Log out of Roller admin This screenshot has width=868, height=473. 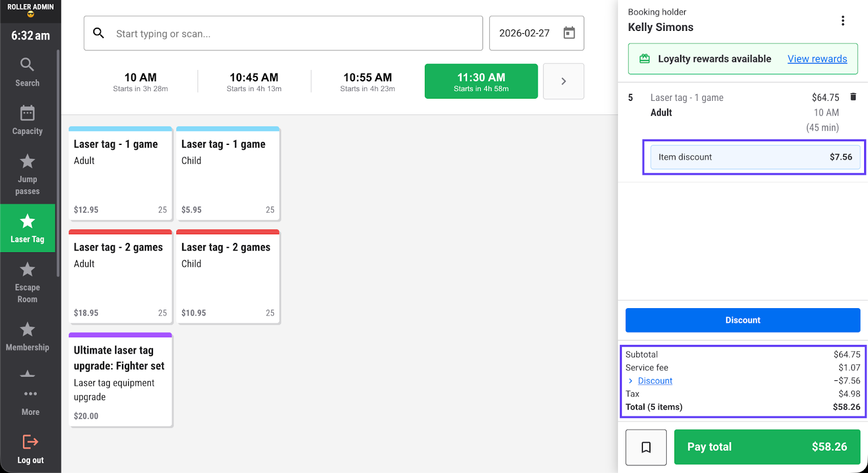click(x=30, y=449)
